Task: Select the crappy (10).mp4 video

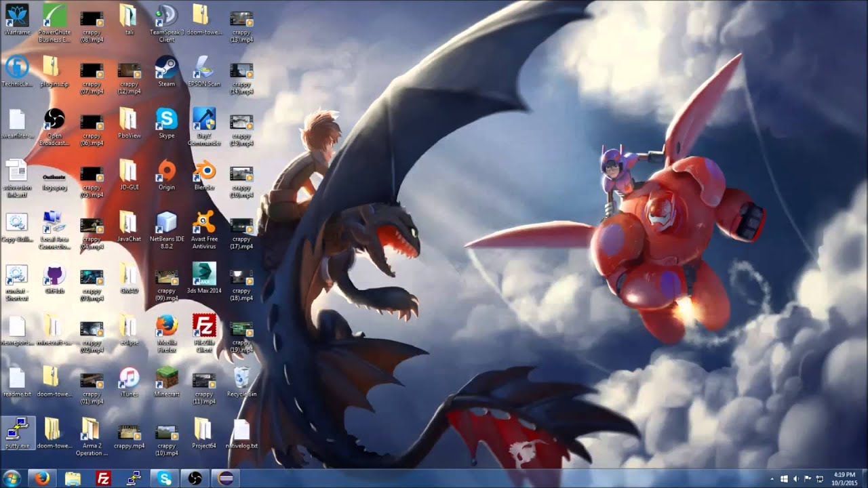Action: 166,441
